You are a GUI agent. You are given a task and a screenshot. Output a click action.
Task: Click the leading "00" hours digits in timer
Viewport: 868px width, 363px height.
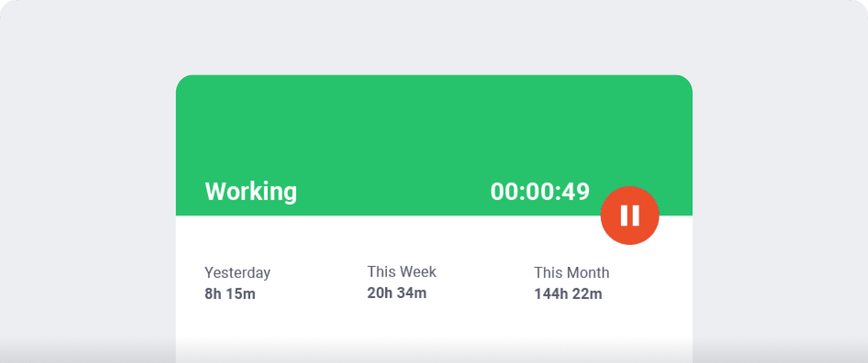tap(504, 191)
